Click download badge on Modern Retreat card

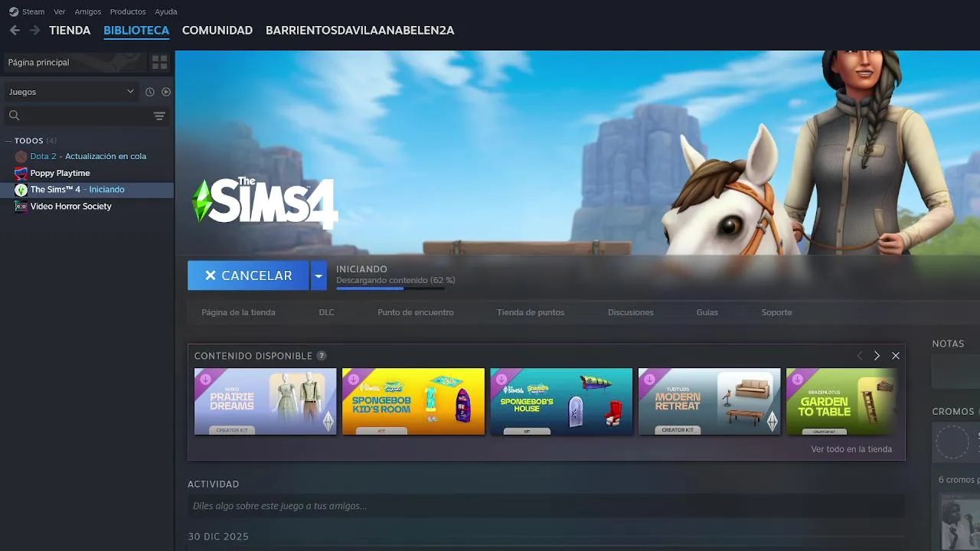(649, 379)
